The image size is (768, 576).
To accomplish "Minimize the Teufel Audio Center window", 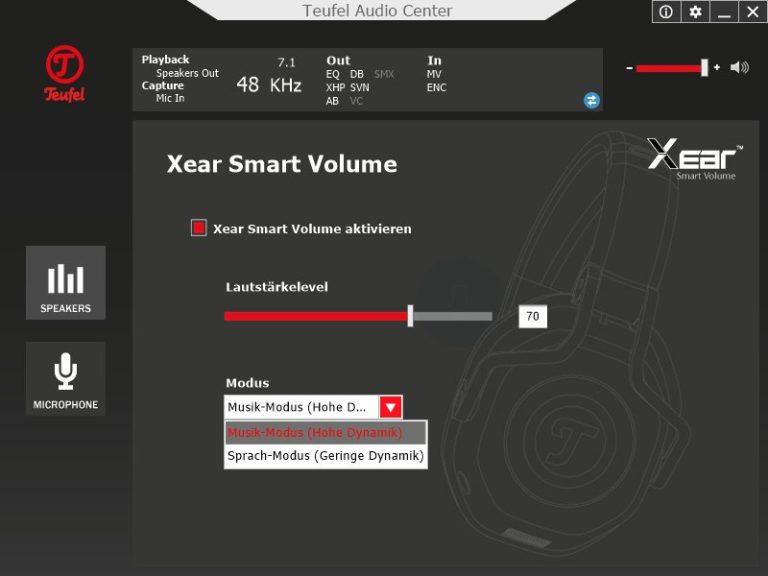I will click(724, 12).
